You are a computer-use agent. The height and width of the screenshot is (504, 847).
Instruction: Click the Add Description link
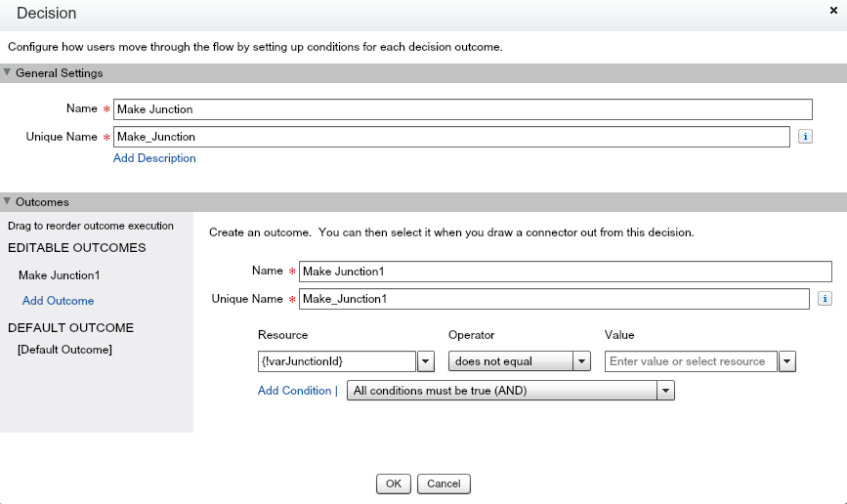[154, 158]
